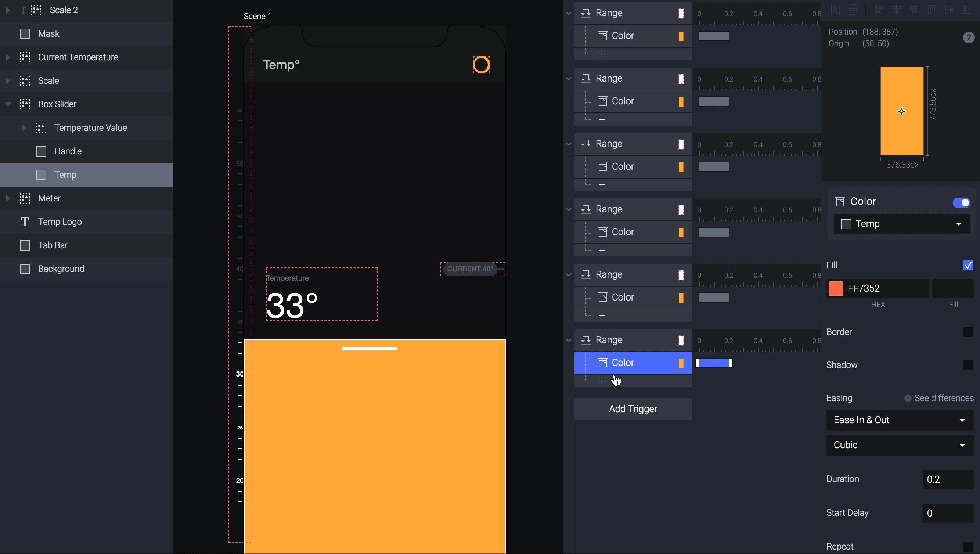This screenshot has height=554, width=980.
Task: Open the Ease In & Out easing dropdown
Action: coord(900,420)
